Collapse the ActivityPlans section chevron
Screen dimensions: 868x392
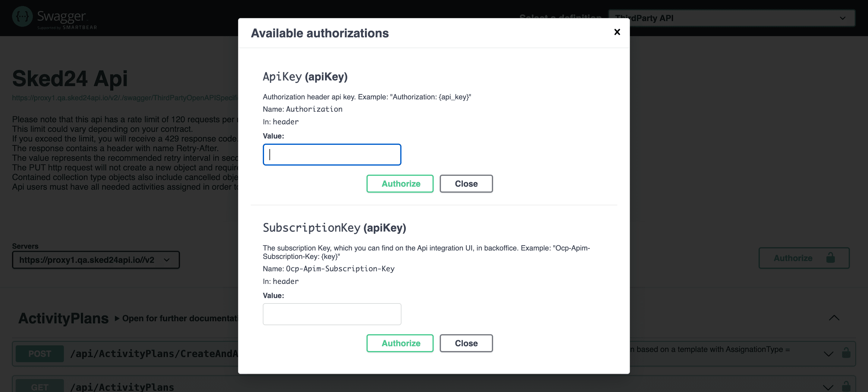[834, 318]
